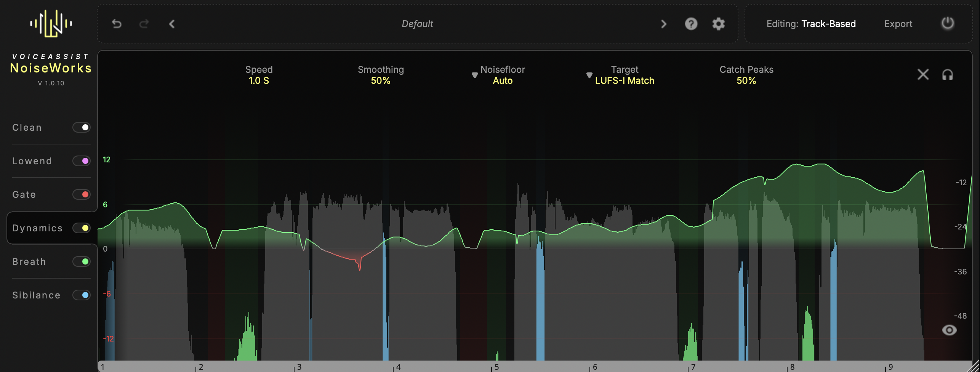Go to next preset with right chevron
This screenshot has height=372, width=980.
pyautogui.click(x=664, y=24)
